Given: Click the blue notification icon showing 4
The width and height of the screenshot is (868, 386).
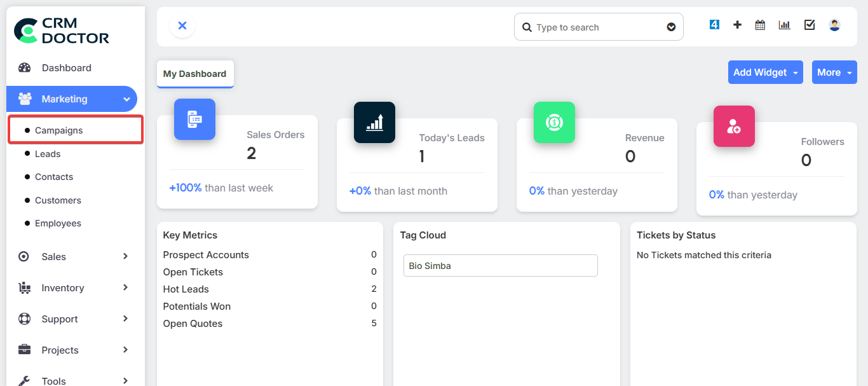Looking at the screenshot, I should 714,25.
